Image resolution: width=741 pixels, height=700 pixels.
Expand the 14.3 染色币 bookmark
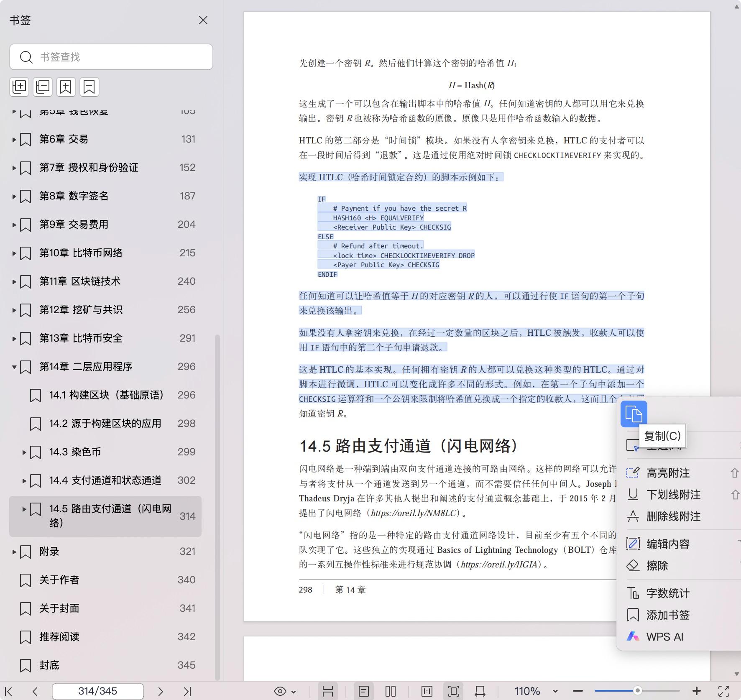coord(24,452)
